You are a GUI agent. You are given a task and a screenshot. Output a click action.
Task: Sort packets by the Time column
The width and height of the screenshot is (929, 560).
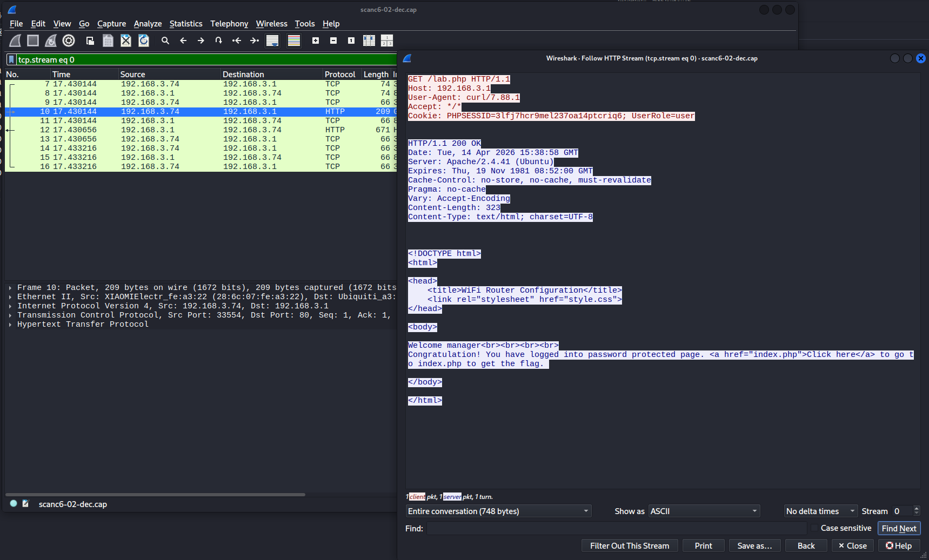(84, 75)
